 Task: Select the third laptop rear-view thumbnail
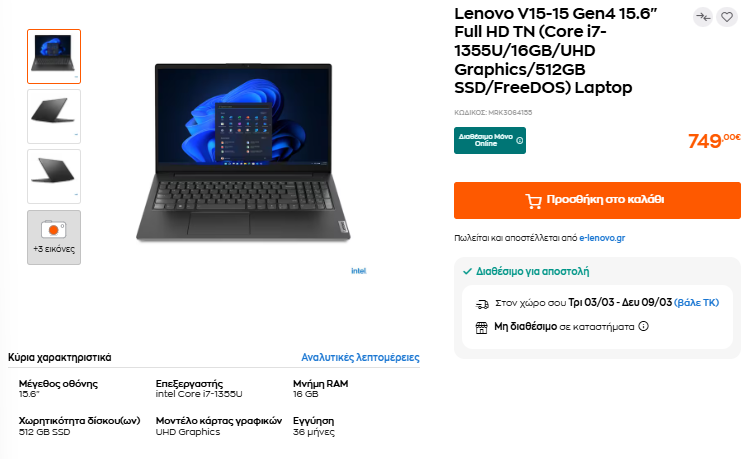(x=54, y=176)
